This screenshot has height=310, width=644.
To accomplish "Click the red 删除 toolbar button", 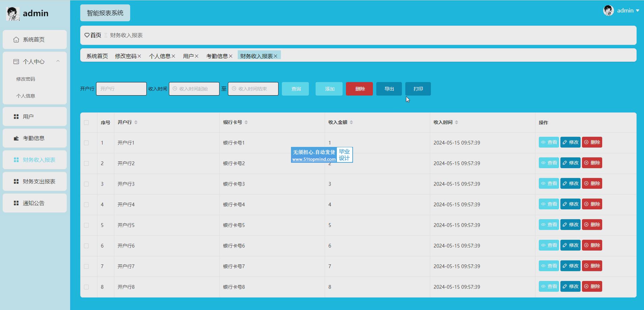I will pos(359,89).
